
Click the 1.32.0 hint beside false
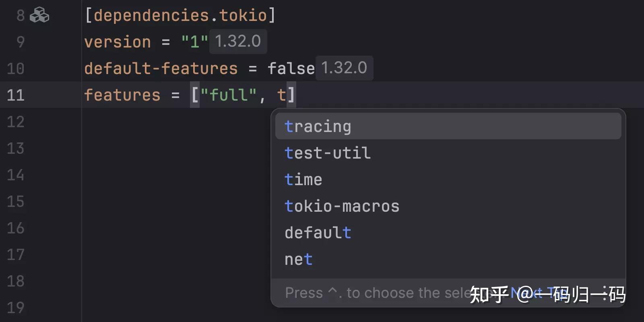344,68
